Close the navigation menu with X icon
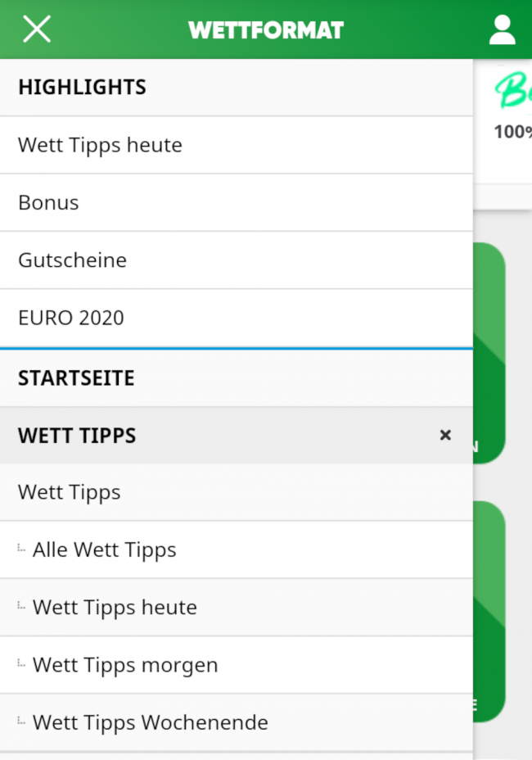Viewport: 532px width, 760px height. click(x=37, y=29)
